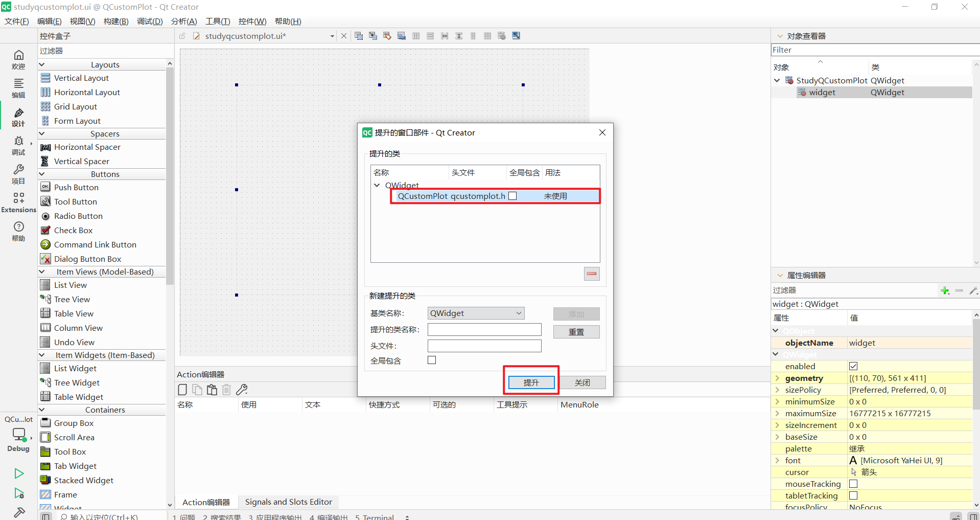Switch to Signals and Slots Editor tab
Image resolution: width=980 pixels, height=520 pixels.
pos(288,502)
